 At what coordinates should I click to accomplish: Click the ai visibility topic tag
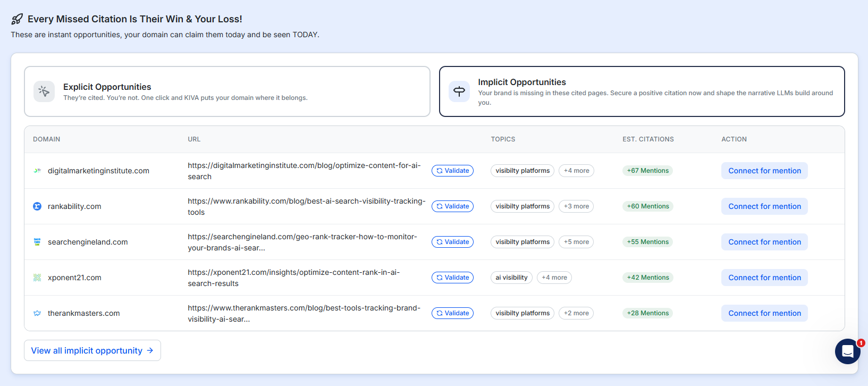click(511, 278)
